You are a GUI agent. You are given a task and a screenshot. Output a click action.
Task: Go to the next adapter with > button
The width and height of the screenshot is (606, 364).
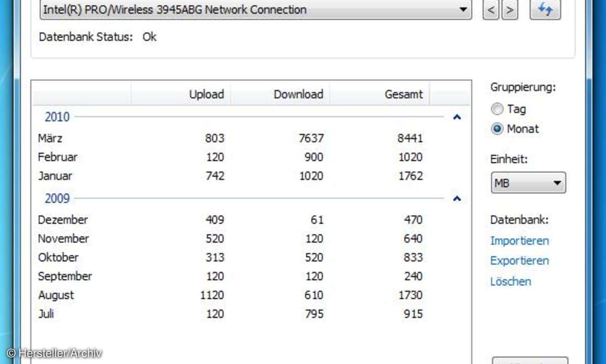(510, 10)
